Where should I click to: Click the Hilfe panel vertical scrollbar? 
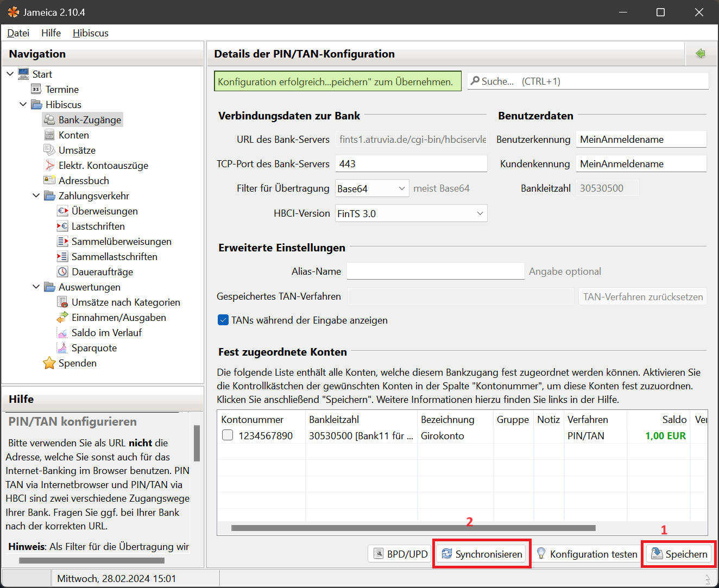[x=197, y=443]
